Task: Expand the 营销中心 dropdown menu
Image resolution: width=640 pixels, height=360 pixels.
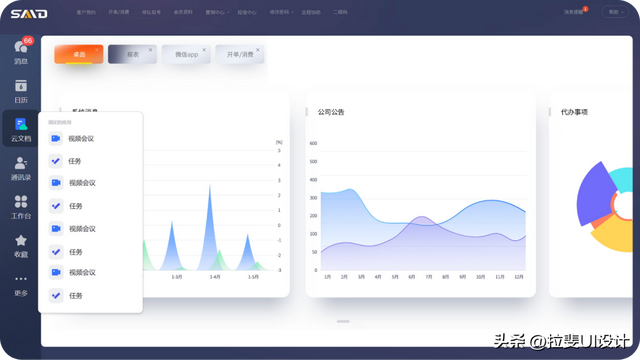Action: 217,12
